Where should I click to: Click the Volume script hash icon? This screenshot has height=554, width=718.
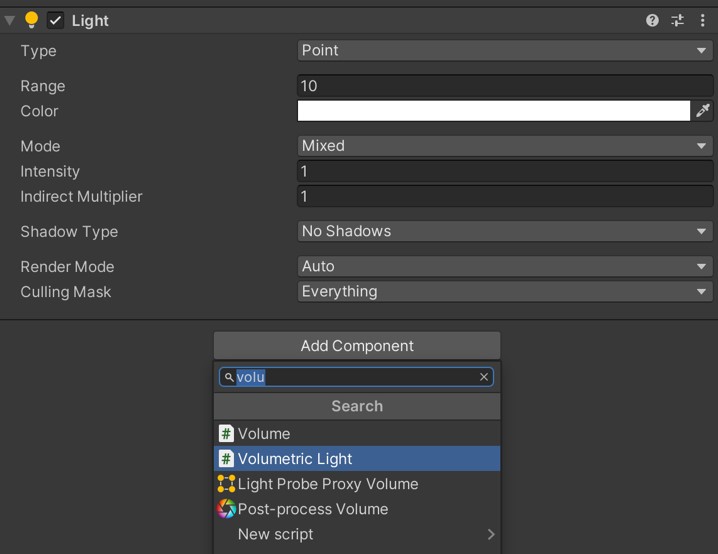point(226,434)
